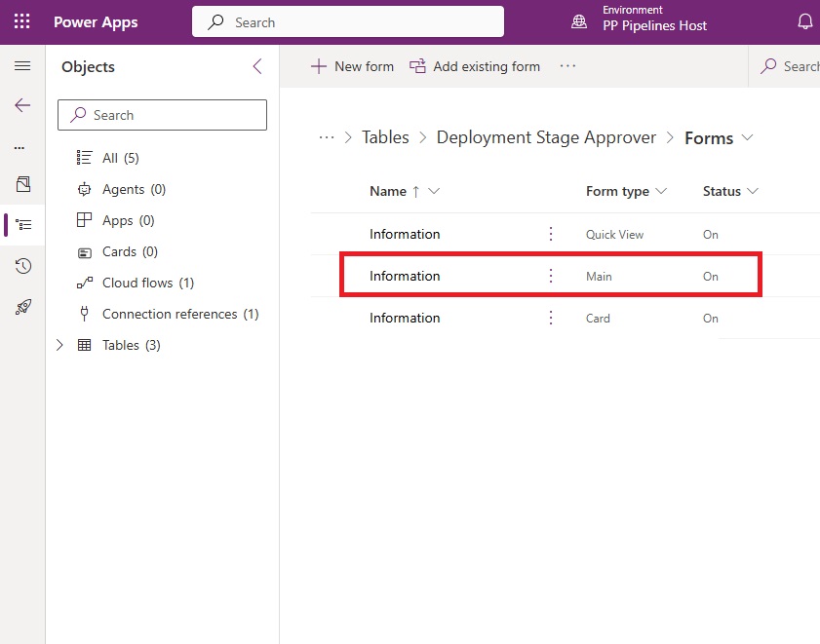Click the Connection references plug icon
820x644 pixels.
tap(84, 314)
